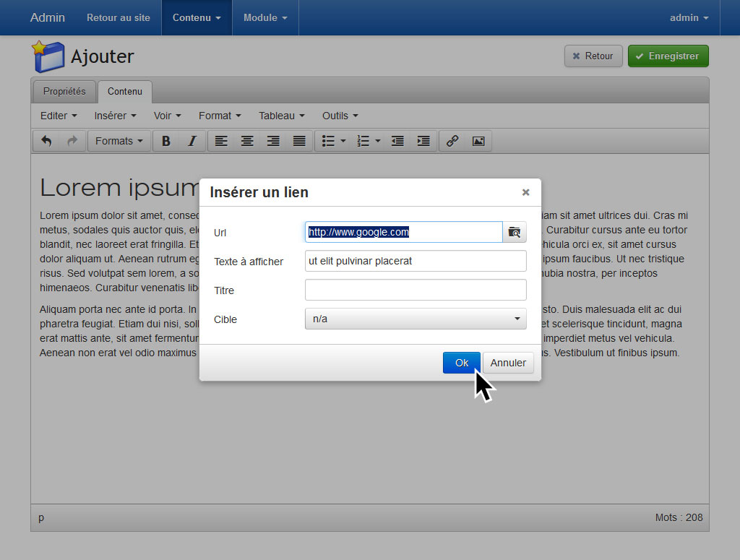Screen dimensions: 740x560
Task: Open the bullet list style dropdown arrow
Action: pos(343,141)
